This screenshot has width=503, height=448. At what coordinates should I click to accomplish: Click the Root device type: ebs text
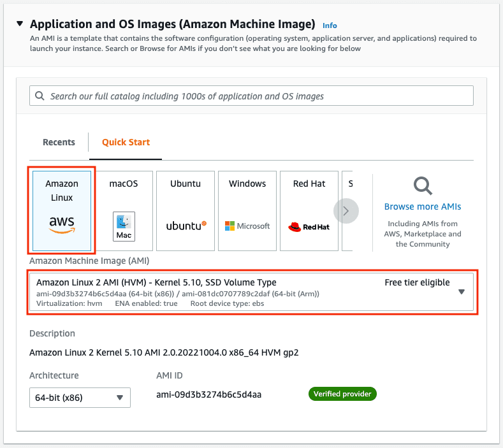[x=227, y=303]
